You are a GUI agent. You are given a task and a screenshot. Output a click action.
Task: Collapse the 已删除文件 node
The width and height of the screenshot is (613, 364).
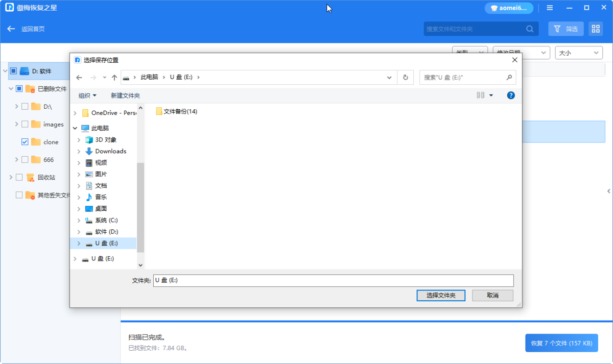coord(11,89)
